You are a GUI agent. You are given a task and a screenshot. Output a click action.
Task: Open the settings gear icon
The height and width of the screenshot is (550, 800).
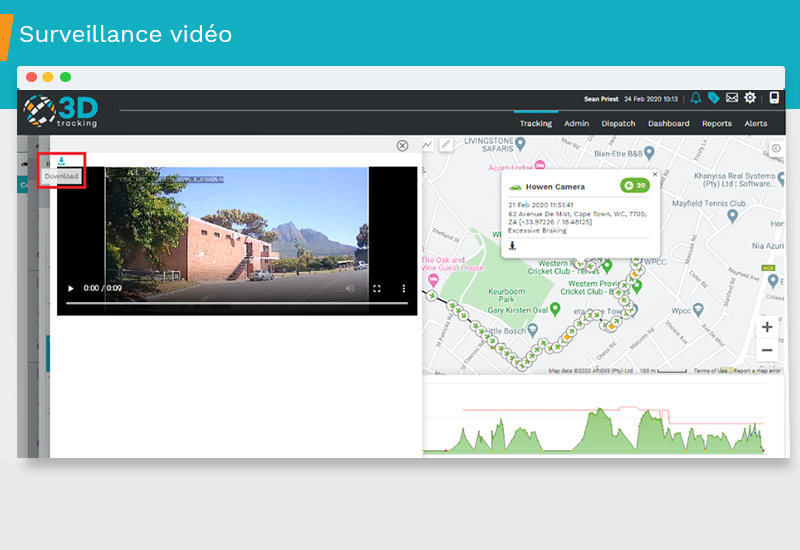[750, 98]
